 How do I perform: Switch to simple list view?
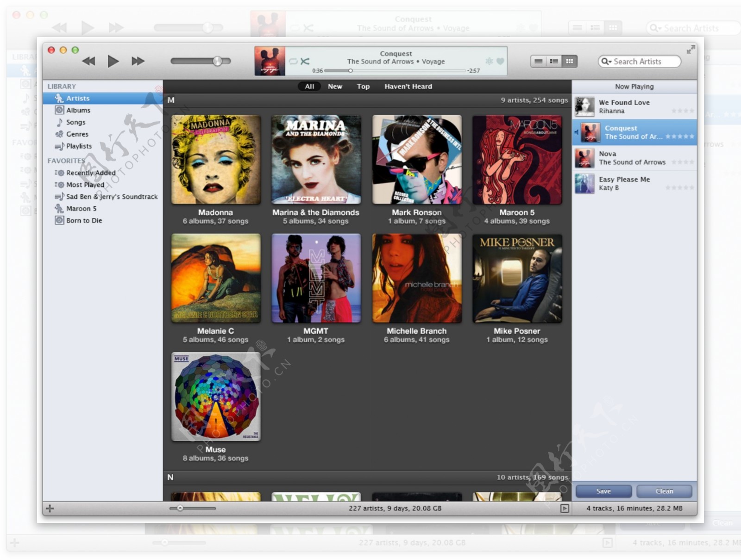coord(538,61)
